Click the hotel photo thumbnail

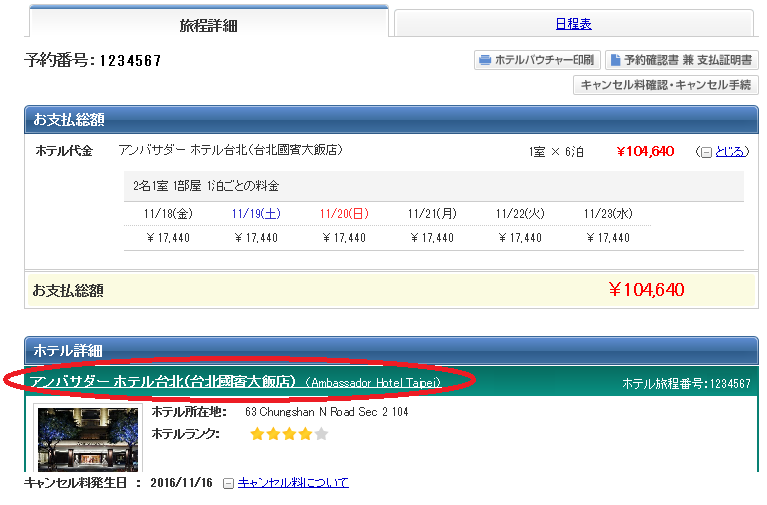coord(88,438)
